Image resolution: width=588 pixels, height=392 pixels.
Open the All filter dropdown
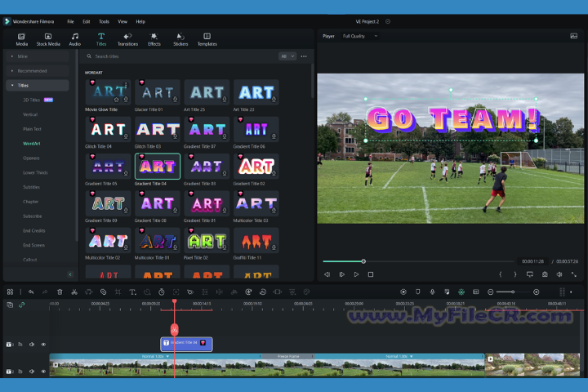point(287,56)
